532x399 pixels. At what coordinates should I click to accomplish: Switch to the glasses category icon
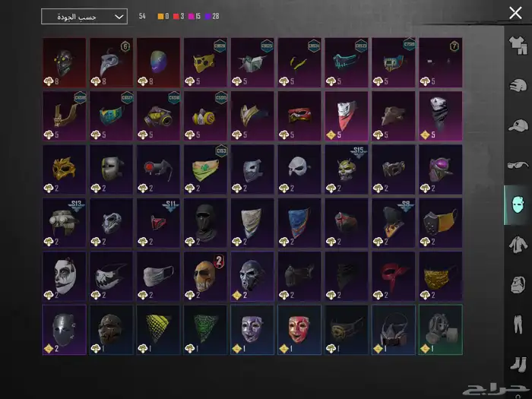(518, 165)
